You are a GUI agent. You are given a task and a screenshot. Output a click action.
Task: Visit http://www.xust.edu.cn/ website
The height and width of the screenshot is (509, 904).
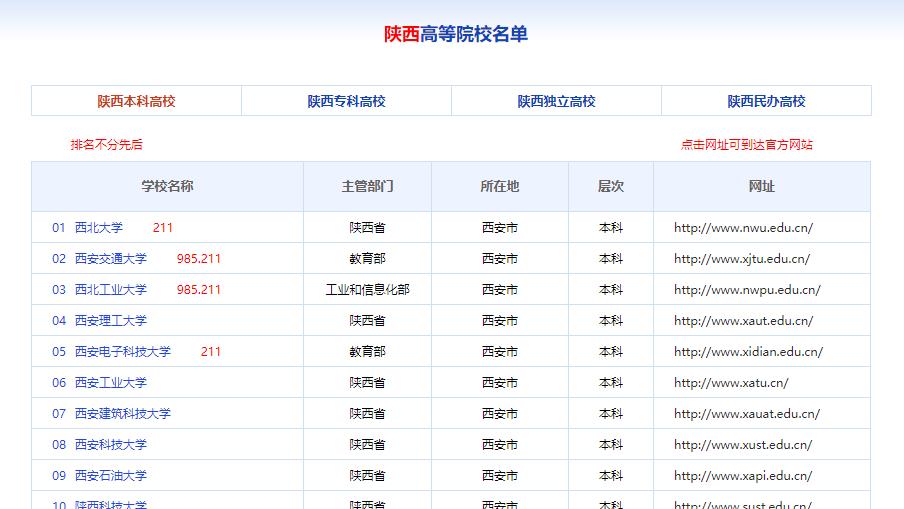click(x=743, y=445)
